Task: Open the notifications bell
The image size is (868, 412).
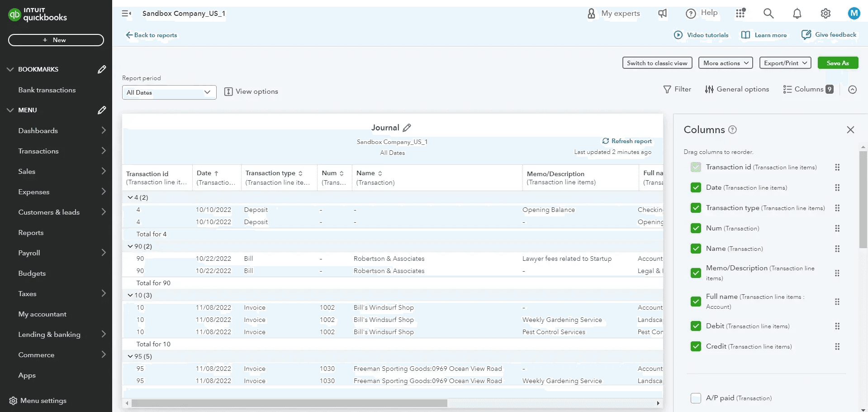Action: (x=797, y=14)
